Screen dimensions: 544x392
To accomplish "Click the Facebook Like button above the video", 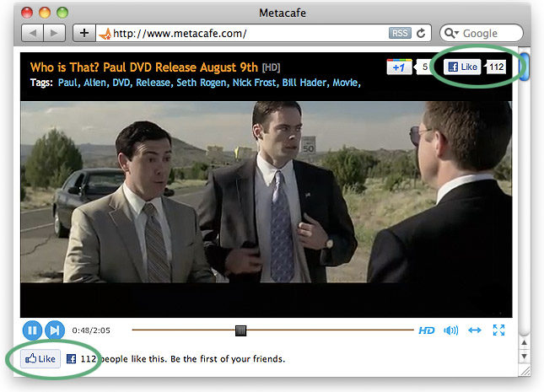I will tap(462, 67).
